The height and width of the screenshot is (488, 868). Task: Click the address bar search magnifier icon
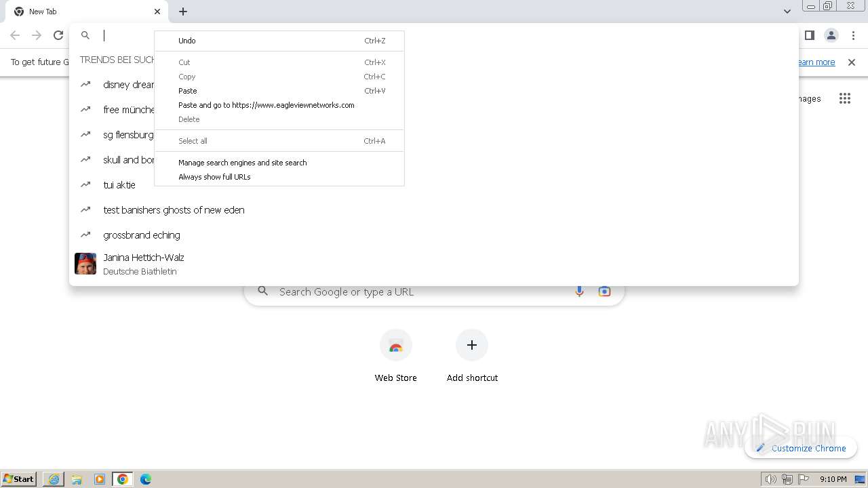pyautogui.click(x=85, y=35)
